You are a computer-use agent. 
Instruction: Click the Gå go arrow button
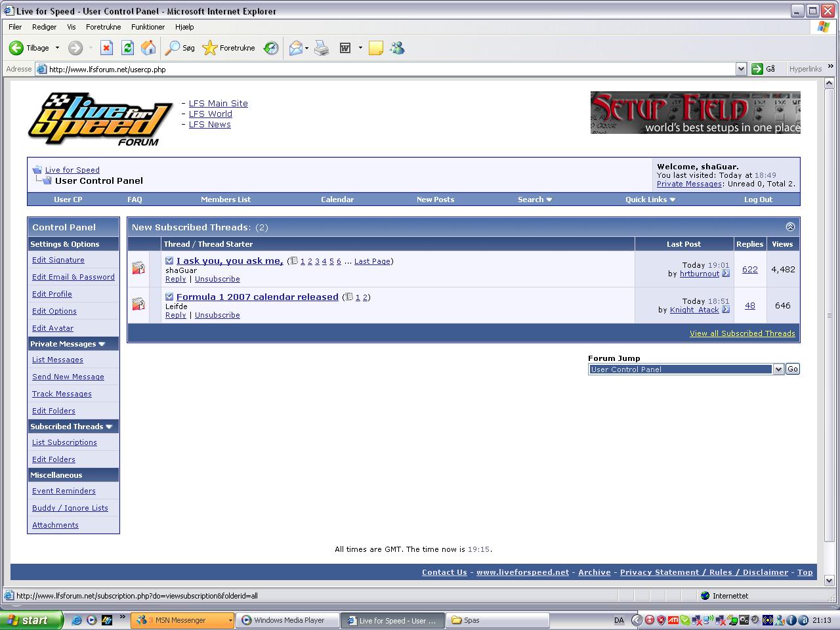pos(764,69)
